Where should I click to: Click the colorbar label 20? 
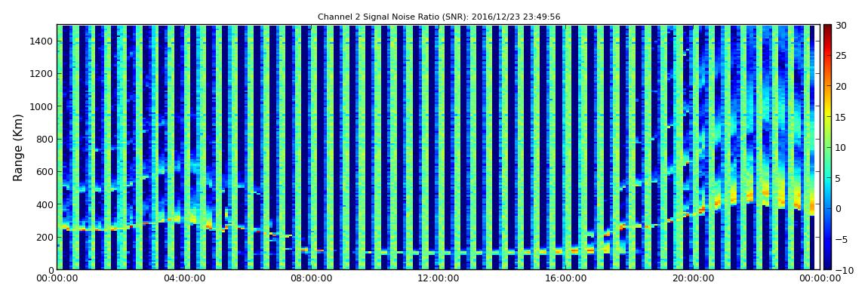tap(842, 86)
